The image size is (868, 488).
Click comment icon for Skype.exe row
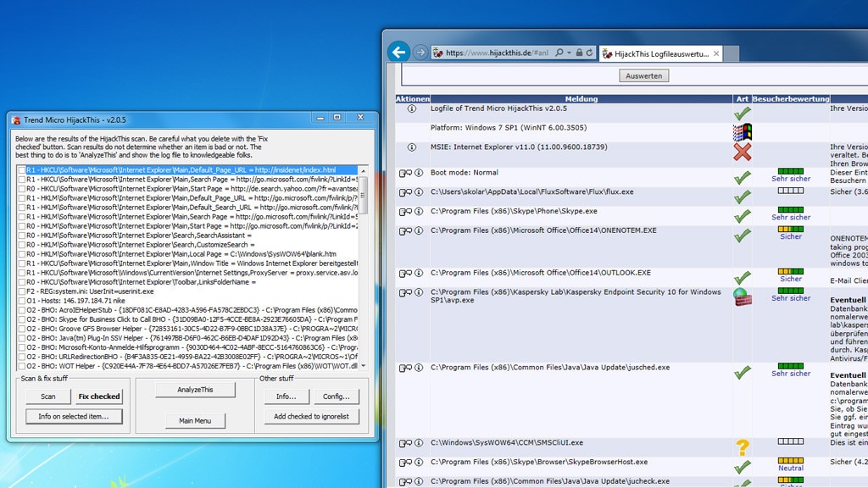click(406, 212)
